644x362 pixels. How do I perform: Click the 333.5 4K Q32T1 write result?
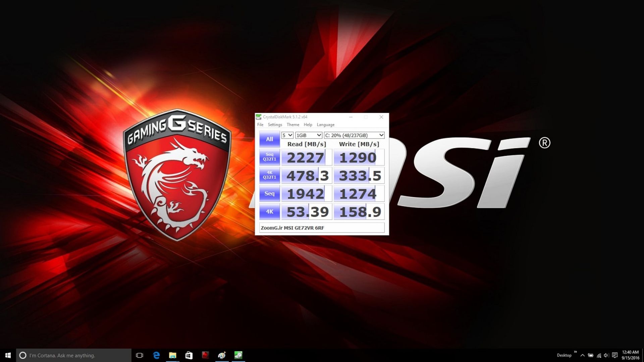pyautogui.click(x=359, y=175)
